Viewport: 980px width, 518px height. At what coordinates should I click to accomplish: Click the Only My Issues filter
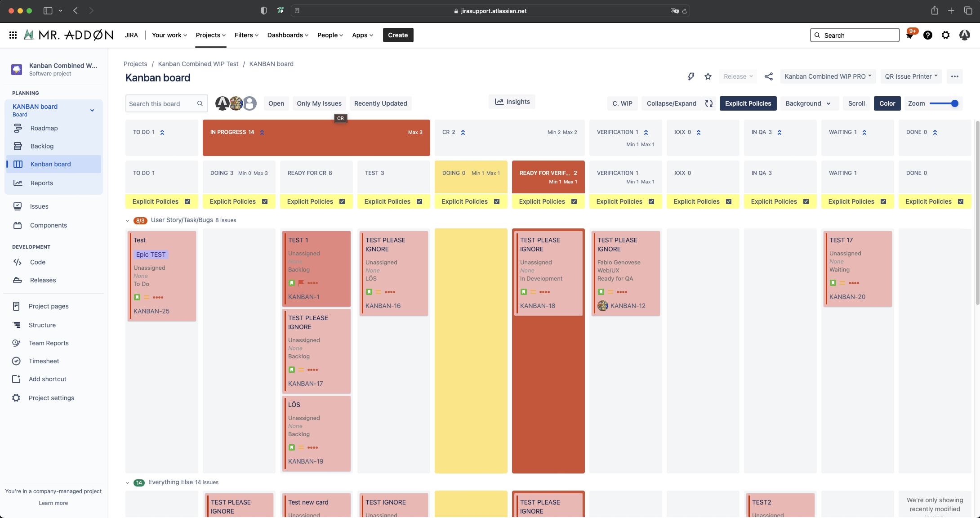(319, 103)
